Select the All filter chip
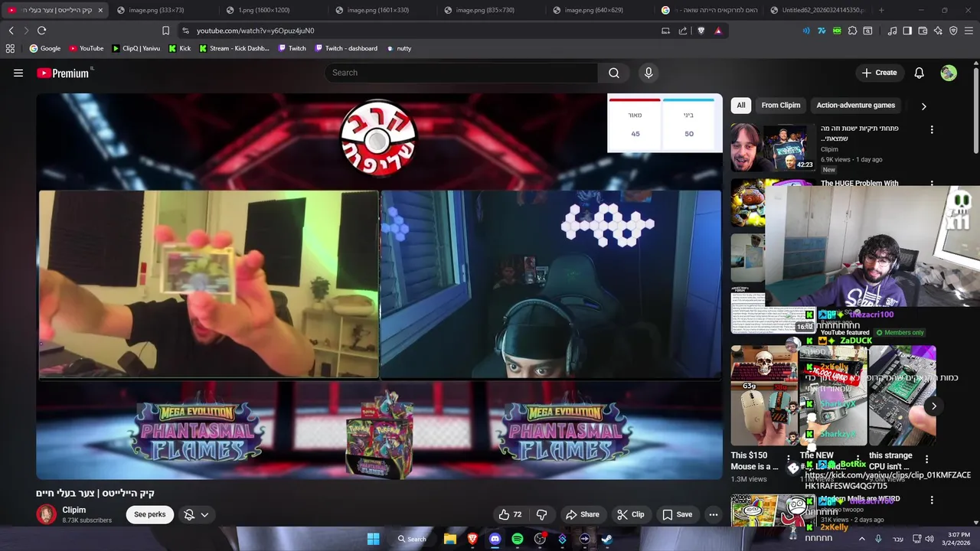980x551 pixels. (740, 106)
